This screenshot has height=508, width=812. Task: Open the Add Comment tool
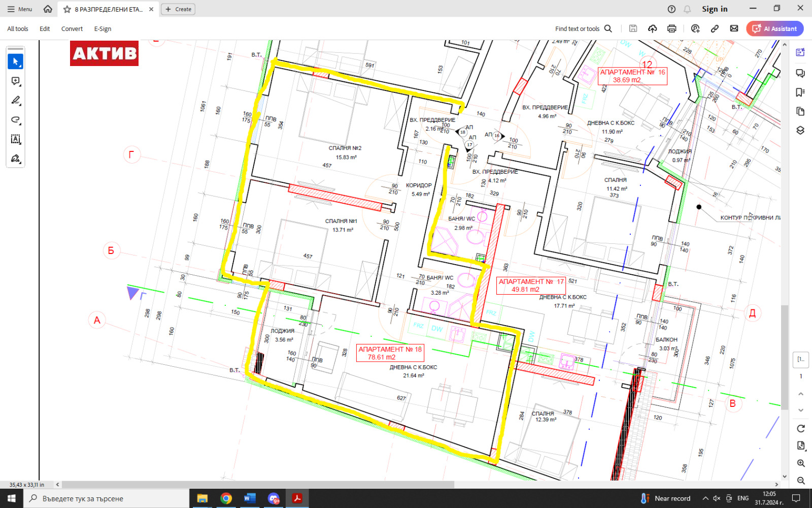15,81
